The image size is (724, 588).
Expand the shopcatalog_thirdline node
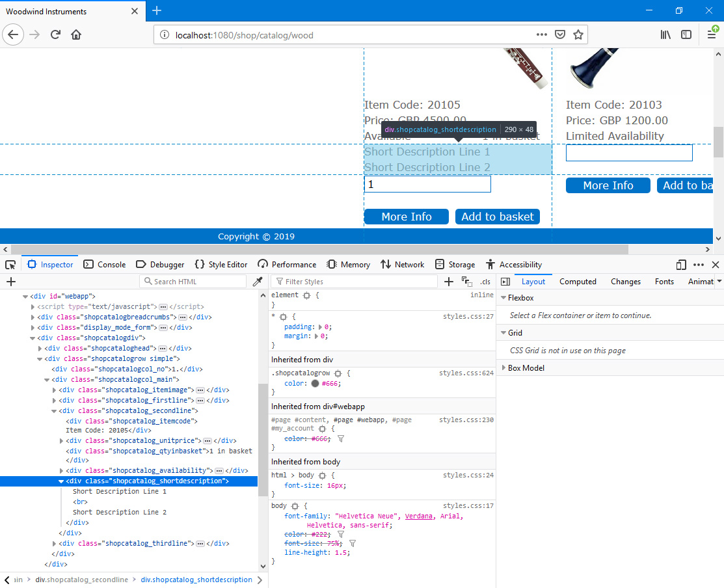[x=54, y=544]
